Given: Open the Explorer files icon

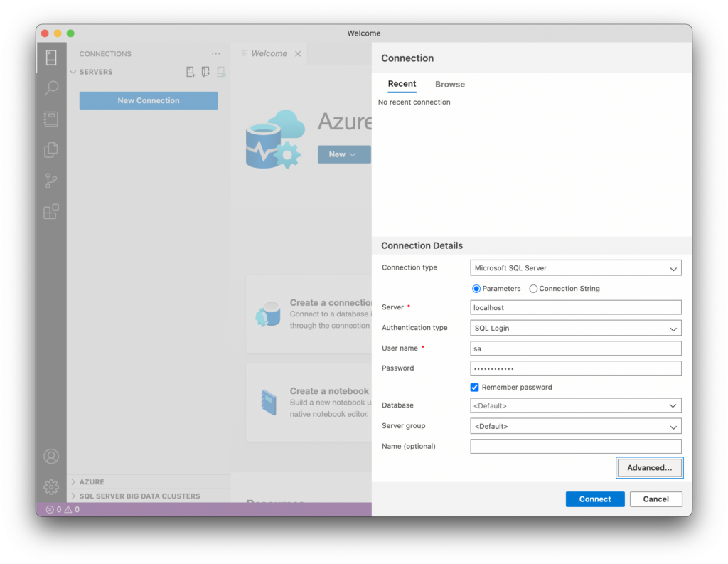Looking at the screenshot, I should [x=51, y=150].
